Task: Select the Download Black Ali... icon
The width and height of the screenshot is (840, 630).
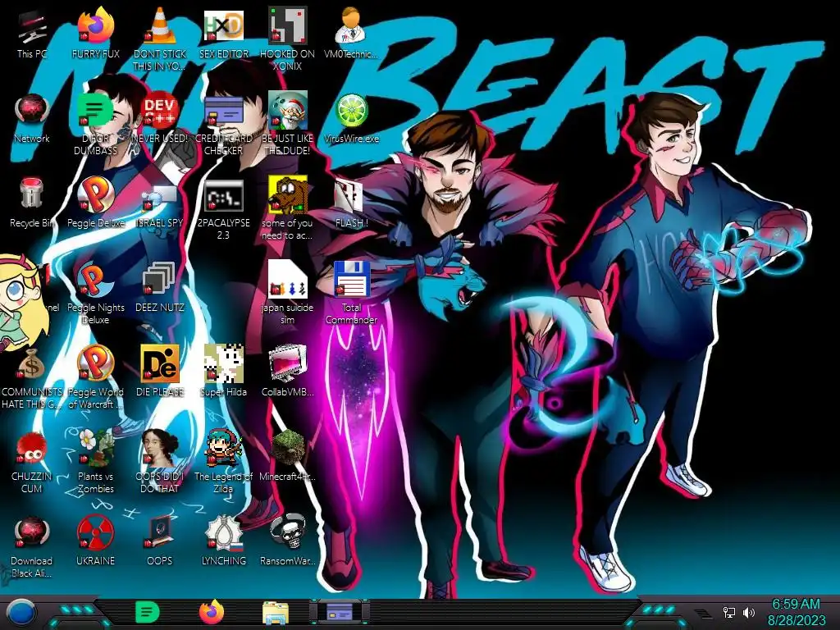Action: pyautogui.click(x=32, y=532)
